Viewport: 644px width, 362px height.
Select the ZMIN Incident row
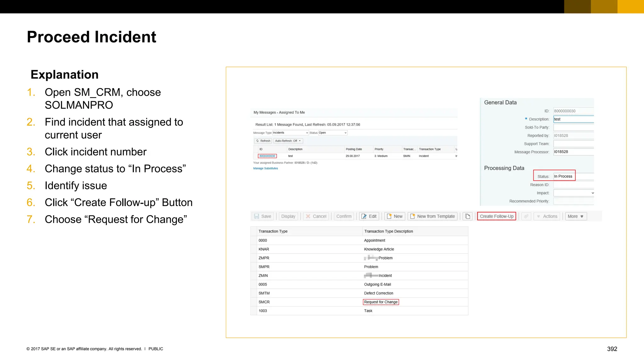click(359, 276)
